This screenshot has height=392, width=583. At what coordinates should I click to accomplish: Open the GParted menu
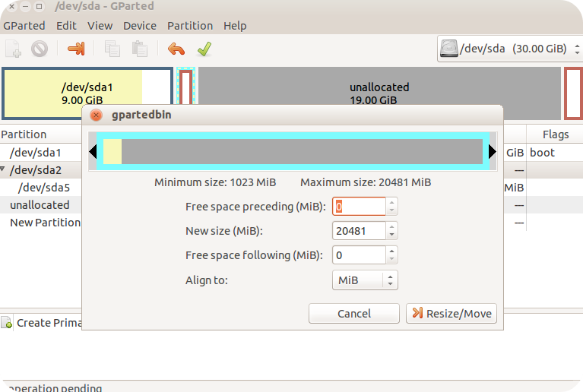[24, 26]
